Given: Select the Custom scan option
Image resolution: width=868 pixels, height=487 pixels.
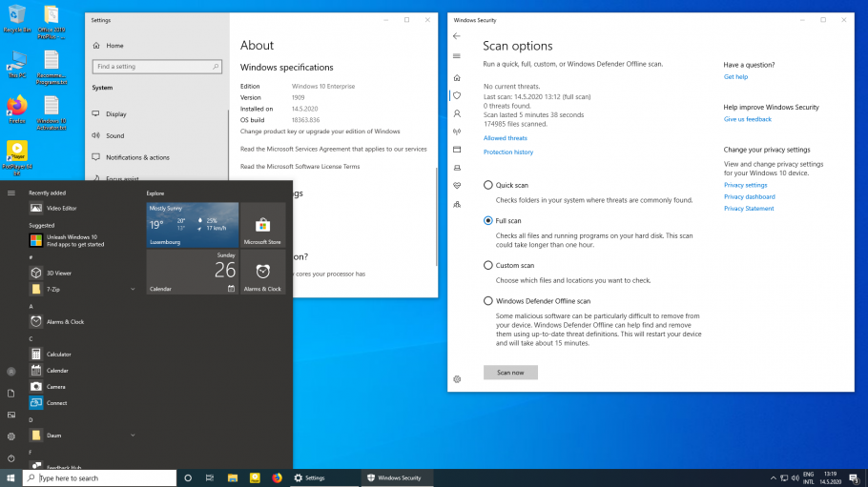Looking at the screenshot, I should point(488,265).
